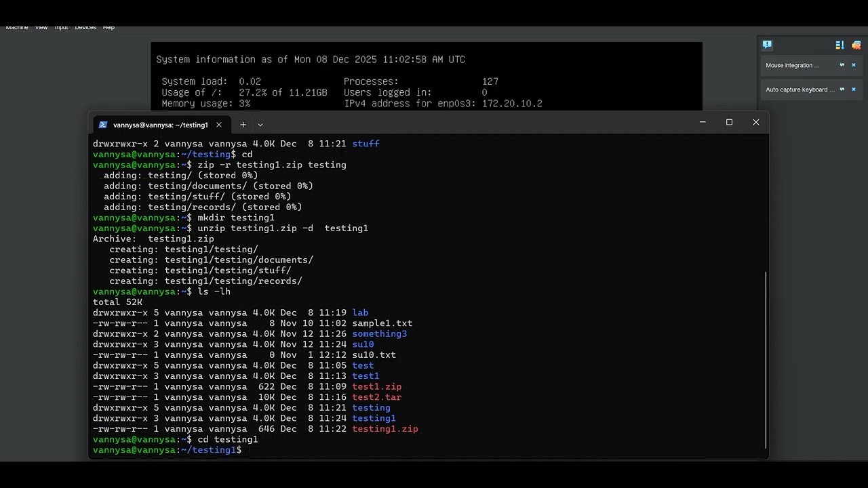Click the terminal vertical scrollbar thumb
The width and height of the screenshot is (868, 488).
[x=766, y=359]
